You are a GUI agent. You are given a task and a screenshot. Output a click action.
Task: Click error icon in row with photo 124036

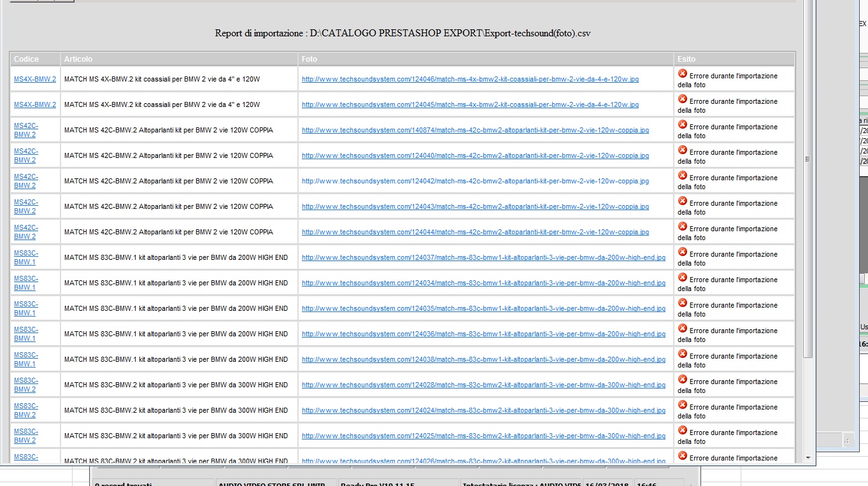coord(683,329)
